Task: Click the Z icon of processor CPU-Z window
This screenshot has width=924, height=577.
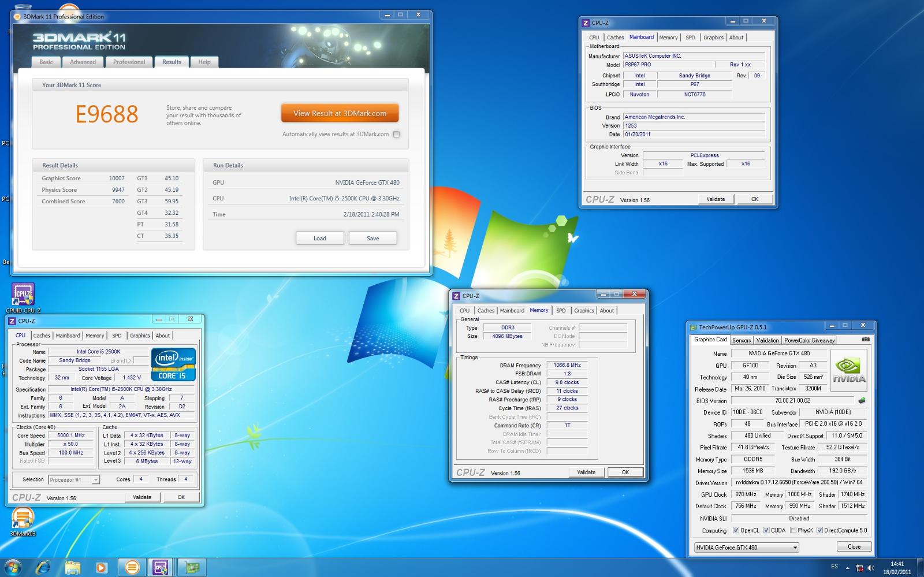Action: point(12,321)
